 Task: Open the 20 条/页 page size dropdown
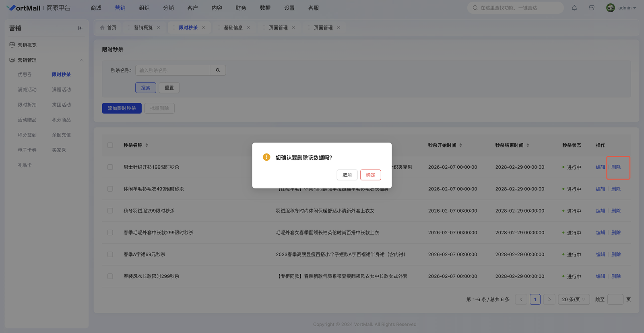click(x=573, y=300)
